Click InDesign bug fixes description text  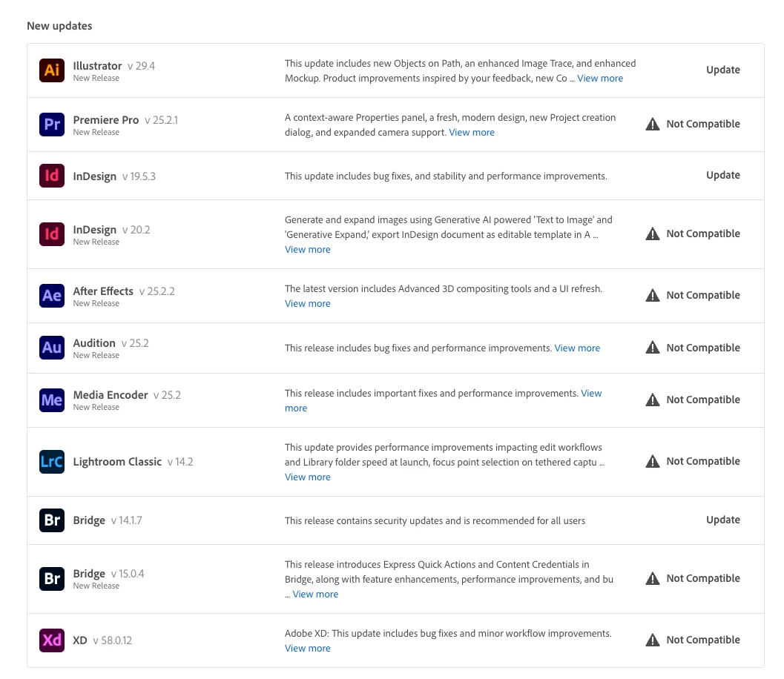click(446, 176)
